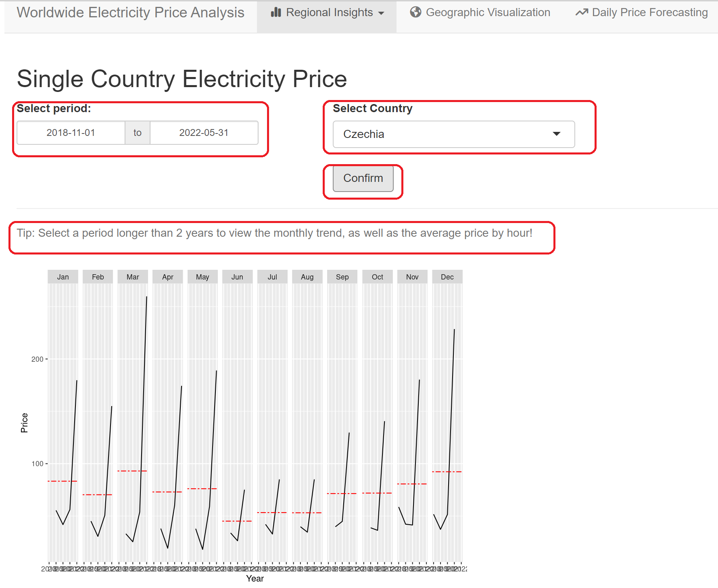718x588 pixels.
Task: Click the Price y-axis label
Action: [24, 423]
